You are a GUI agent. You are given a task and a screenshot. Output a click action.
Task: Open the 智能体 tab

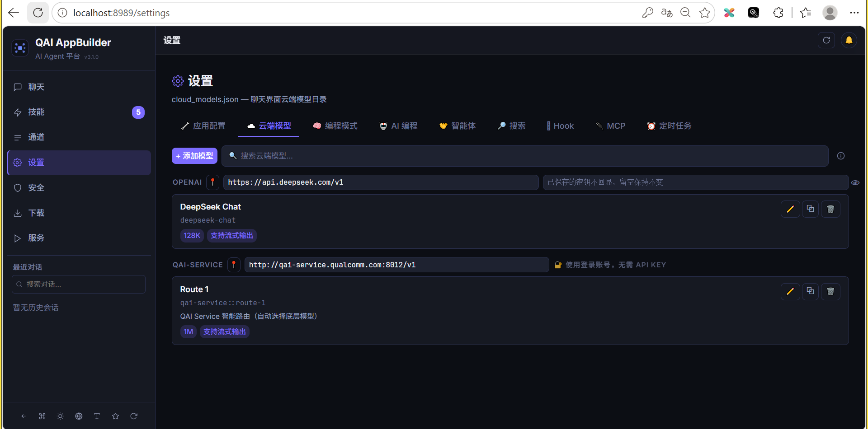tap(458, 126)
